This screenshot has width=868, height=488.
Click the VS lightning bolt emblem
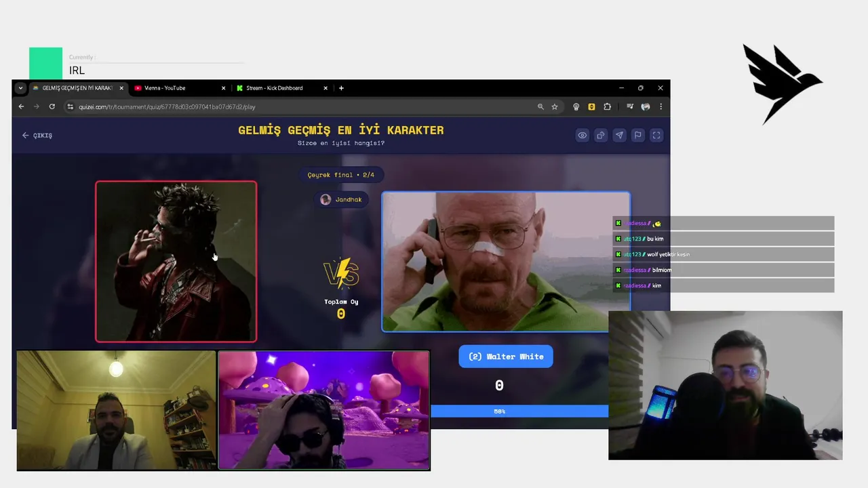coord(341,273)
